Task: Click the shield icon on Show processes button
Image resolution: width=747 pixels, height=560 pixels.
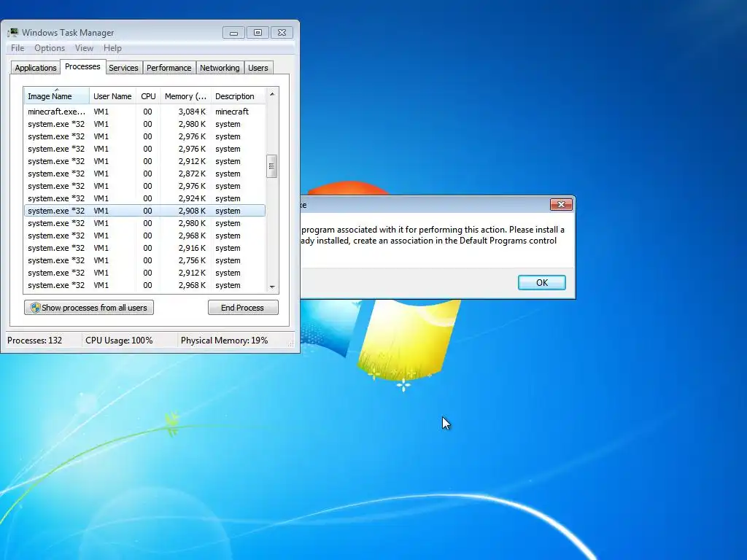Action: (x=35, y=308)
